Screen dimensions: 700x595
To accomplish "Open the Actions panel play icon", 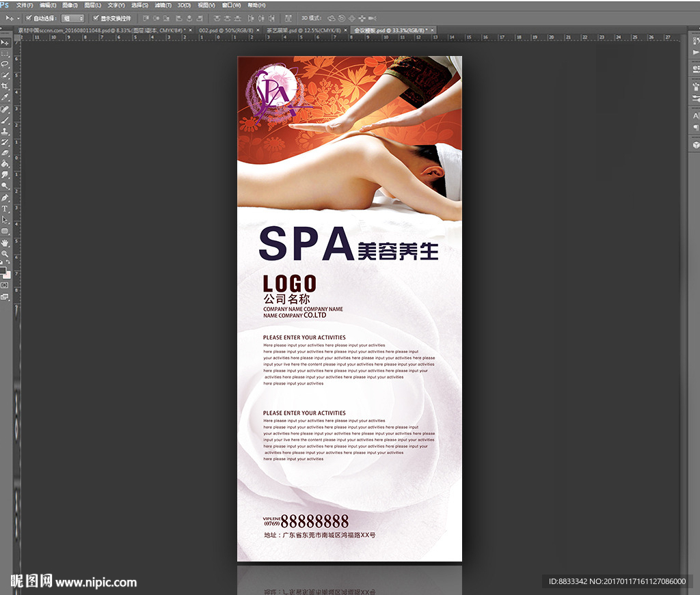I will [696, 52].
